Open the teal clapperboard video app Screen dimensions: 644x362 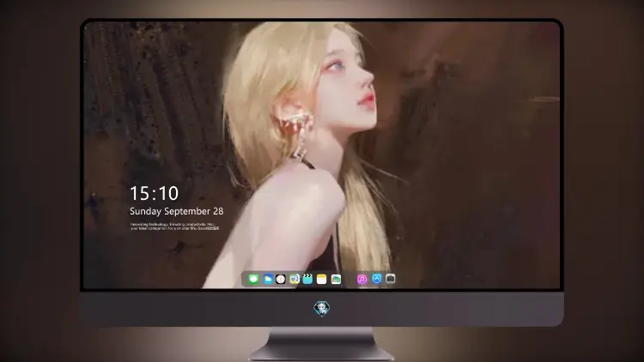(x=308, y=279)
